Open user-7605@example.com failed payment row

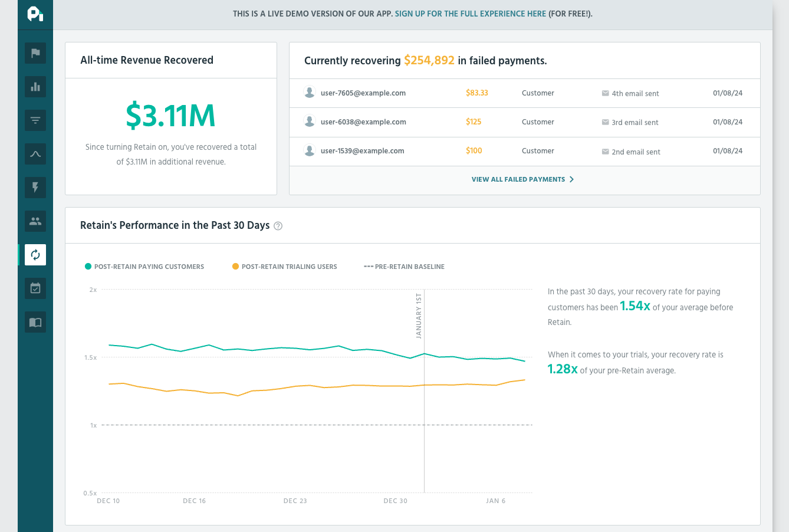363,93
